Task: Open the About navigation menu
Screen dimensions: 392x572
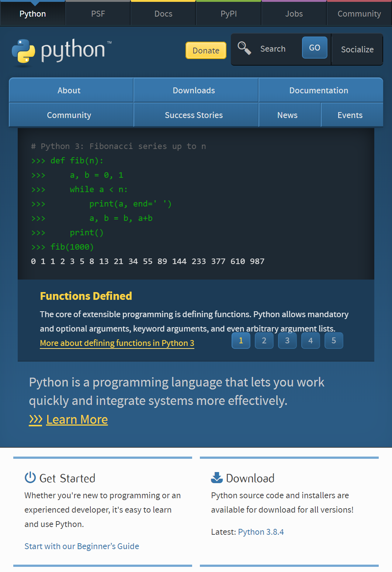Action: tap(71, 90)
